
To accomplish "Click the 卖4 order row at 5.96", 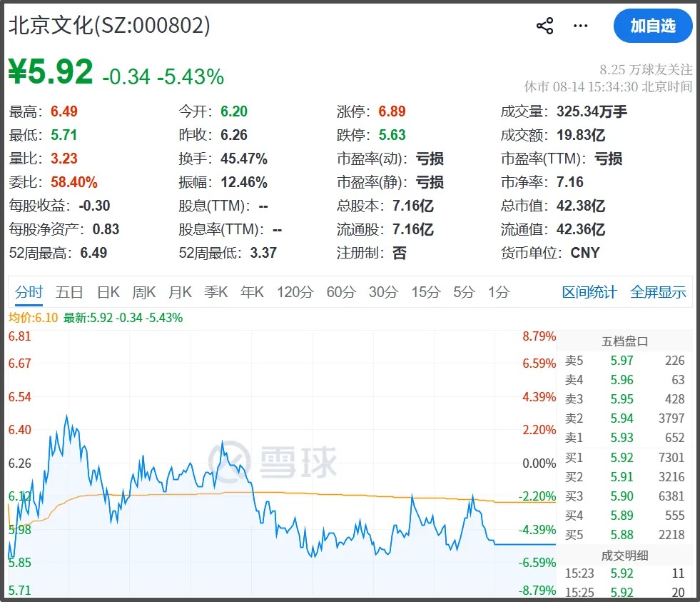I will [x=624, y=380].
